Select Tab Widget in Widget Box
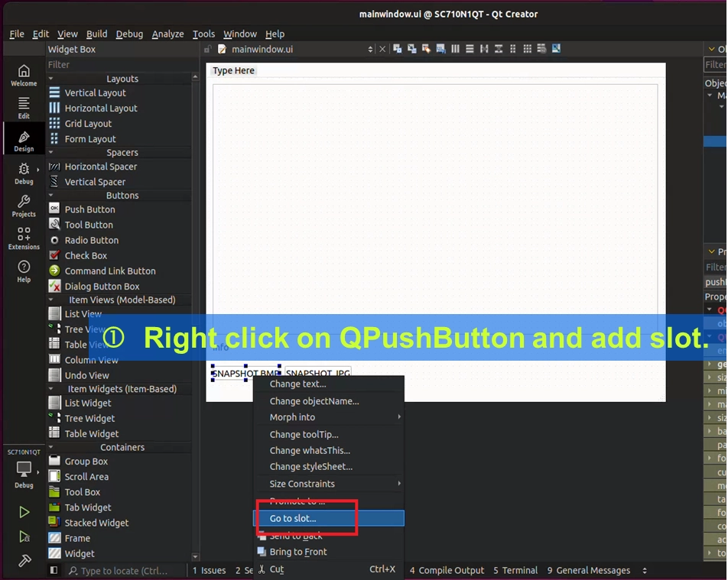The width and height of the screenshot is (728, 580). pyautogui.click(x=88, y=507)
